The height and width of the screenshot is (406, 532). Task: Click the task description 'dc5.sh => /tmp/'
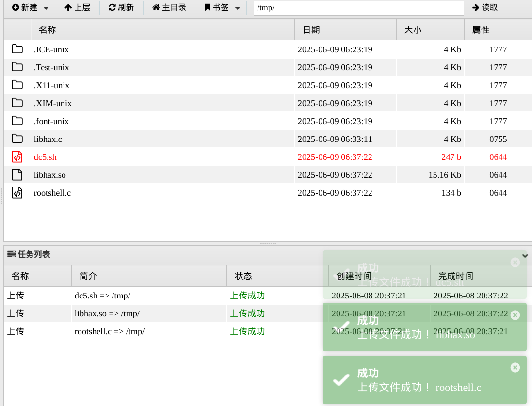coord(102,296)
